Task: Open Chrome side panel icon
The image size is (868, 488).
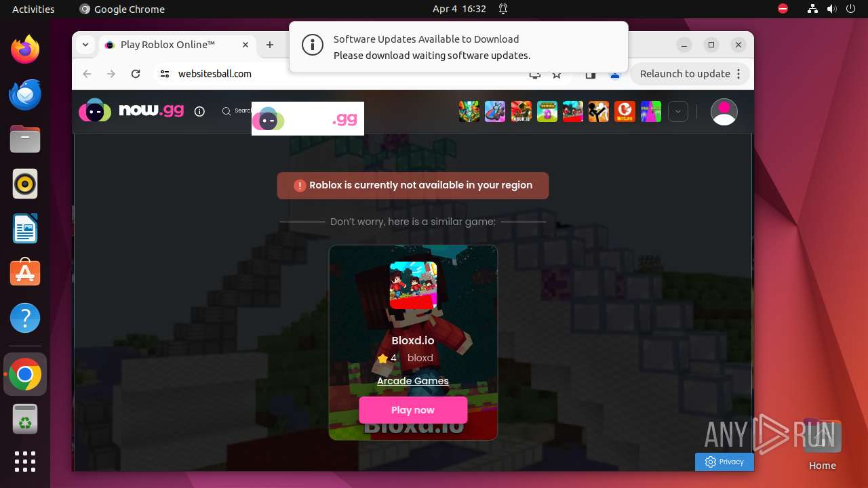Action: pos(590,74)
